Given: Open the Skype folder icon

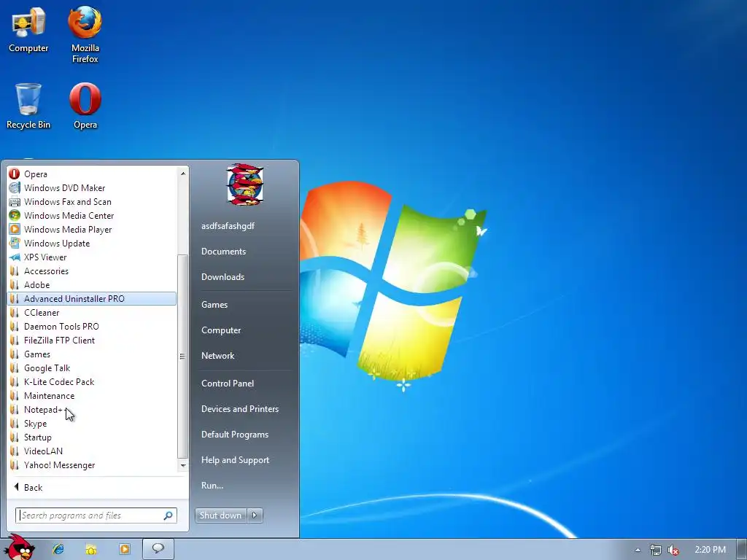Looking at the screenshot, I should 15,423.
